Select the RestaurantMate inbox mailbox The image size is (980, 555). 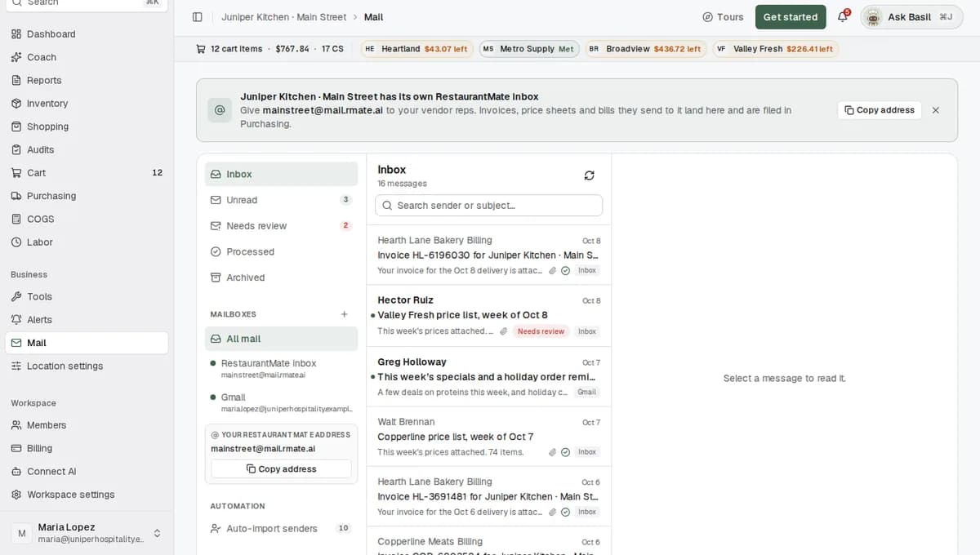(x=281, y=368)
